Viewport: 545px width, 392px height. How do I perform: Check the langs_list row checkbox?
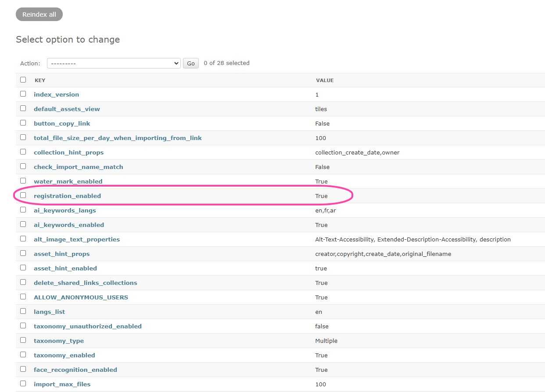coord(23,311)
